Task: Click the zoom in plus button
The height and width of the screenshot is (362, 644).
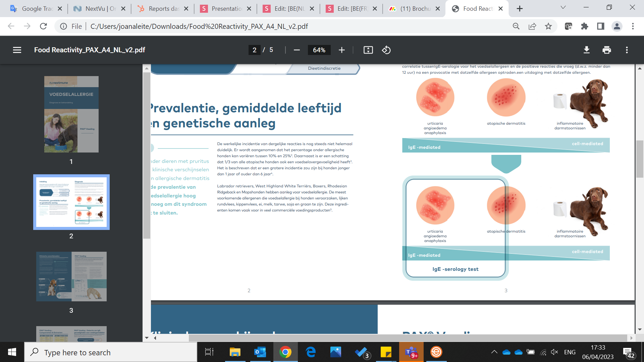Action: tap(341, 50)
